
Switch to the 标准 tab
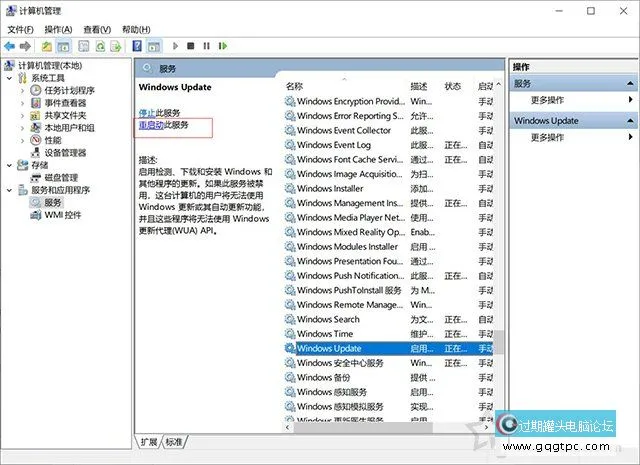pyautogui.click(x=174, y=442)
